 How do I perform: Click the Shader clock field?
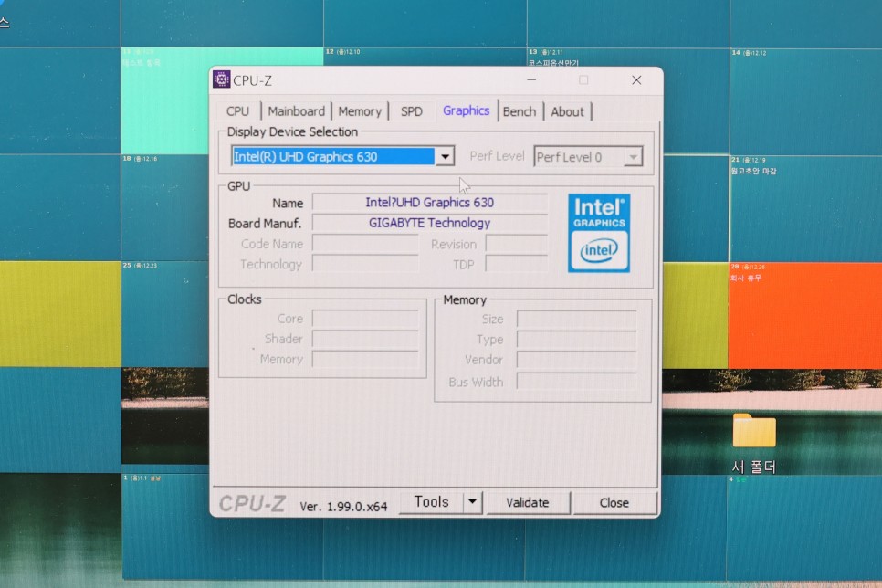pos(365,340)
